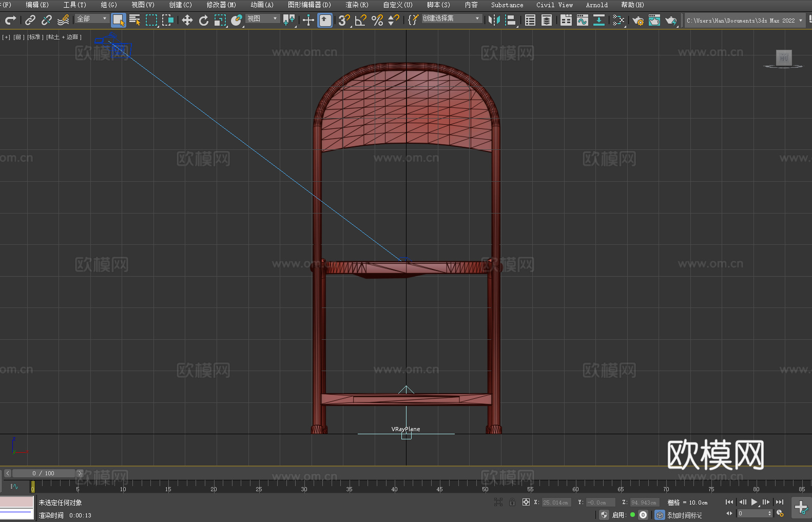
Task: Open the 修改器(M) menu
Action: tap(221, 5)
